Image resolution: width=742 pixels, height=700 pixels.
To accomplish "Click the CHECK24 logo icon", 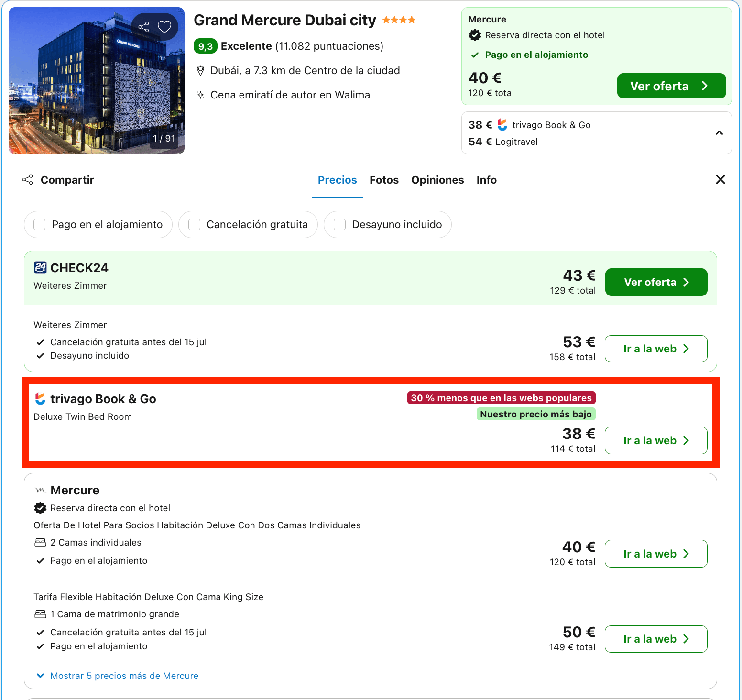I will click(x=40, y=268).
